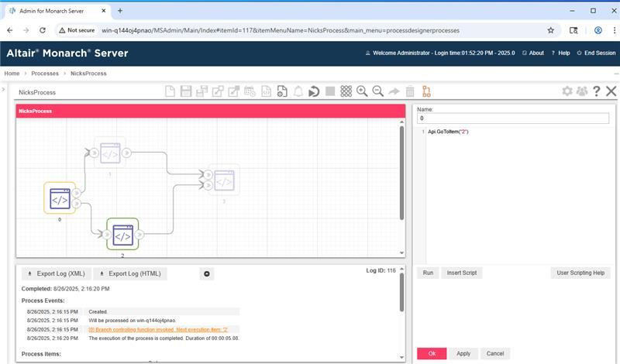Open the schedule calendar clock icon
The image size is (620, 364).
pos(250,91)
